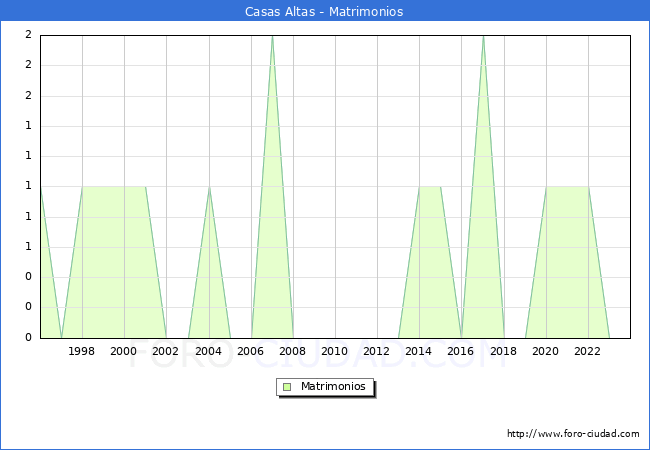The image size is (650, 450).
Task: Select the 2014 x-axis label
Action: point(419,351)
